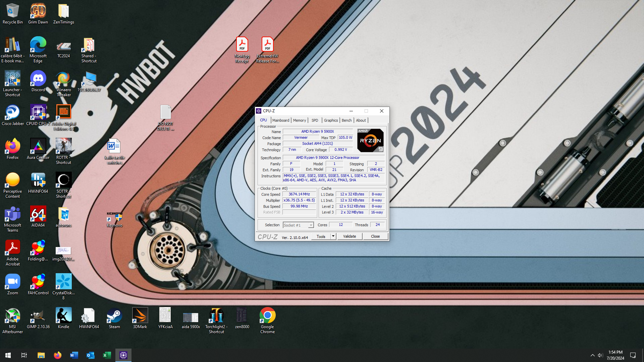Select the Zoom desktop icon
The image size is (644, 362).
(x=13, y=284)
